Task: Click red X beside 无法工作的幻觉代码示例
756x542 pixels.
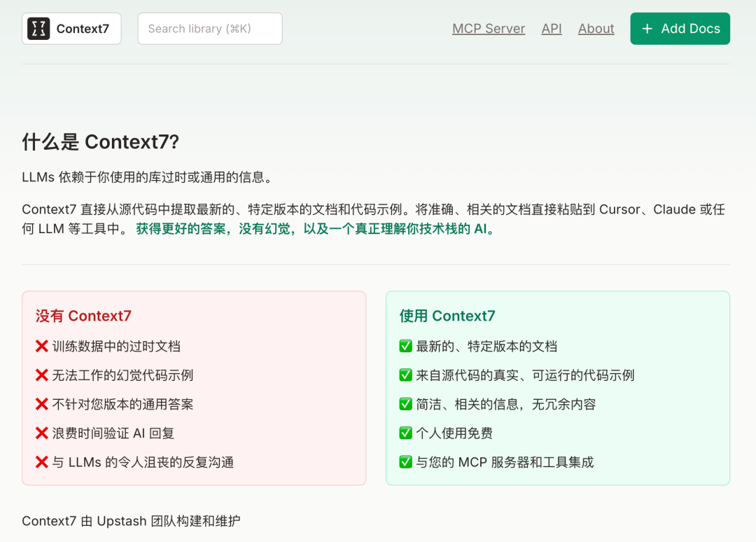Action: tap(42, 375)
